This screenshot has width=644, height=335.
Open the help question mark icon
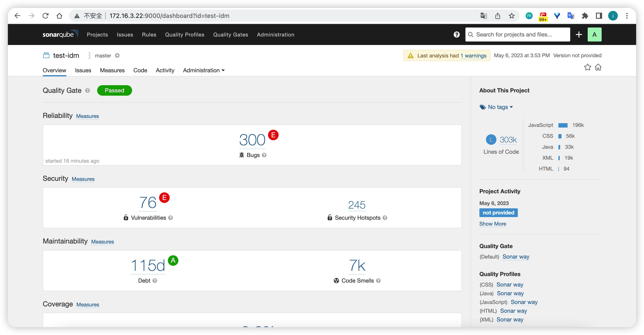[456, 35]
